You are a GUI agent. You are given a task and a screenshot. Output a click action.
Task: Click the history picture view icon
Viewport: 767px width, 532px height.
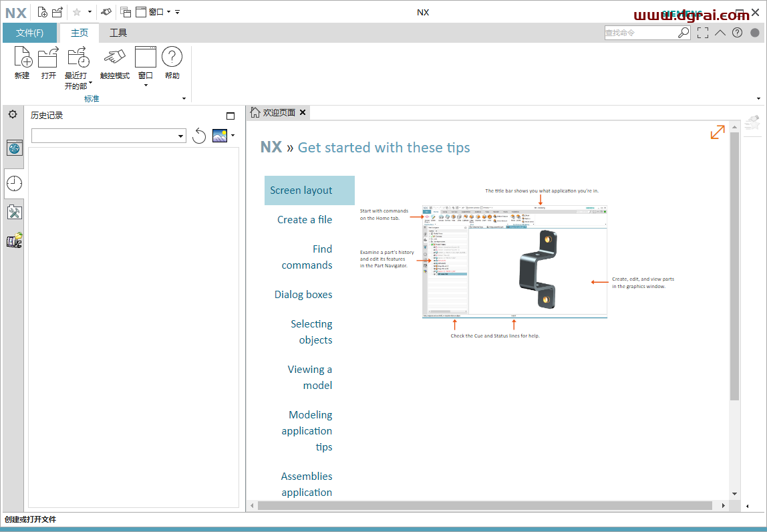click(220, 136)
